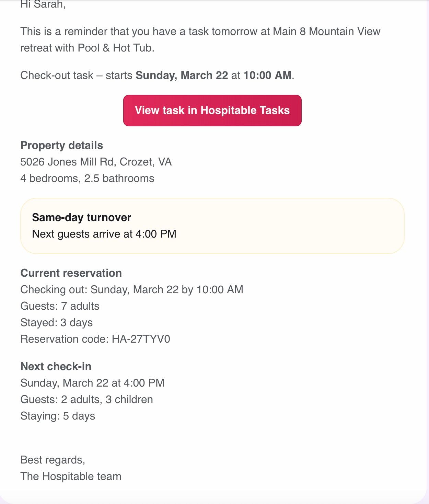The height and width of the screenshot is (504, 429).
Task: Click the Property details heading
Action: click(62, 146)
